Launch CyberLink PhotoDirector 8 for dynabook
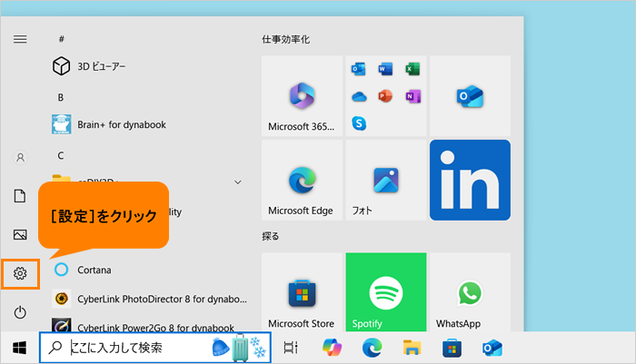Screen dimensions: 636x364 tap(149, 299)
